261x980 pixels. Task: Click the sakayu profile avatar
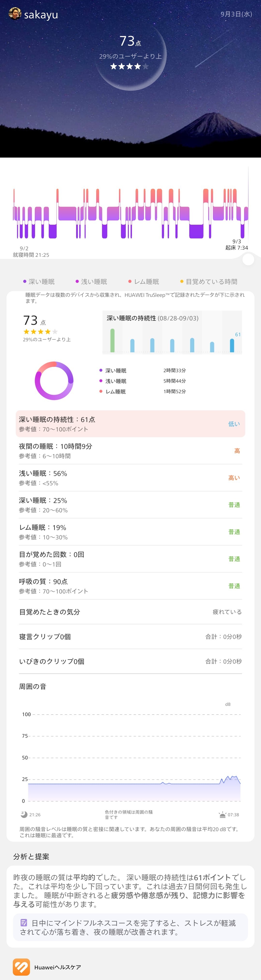(14, 14)
